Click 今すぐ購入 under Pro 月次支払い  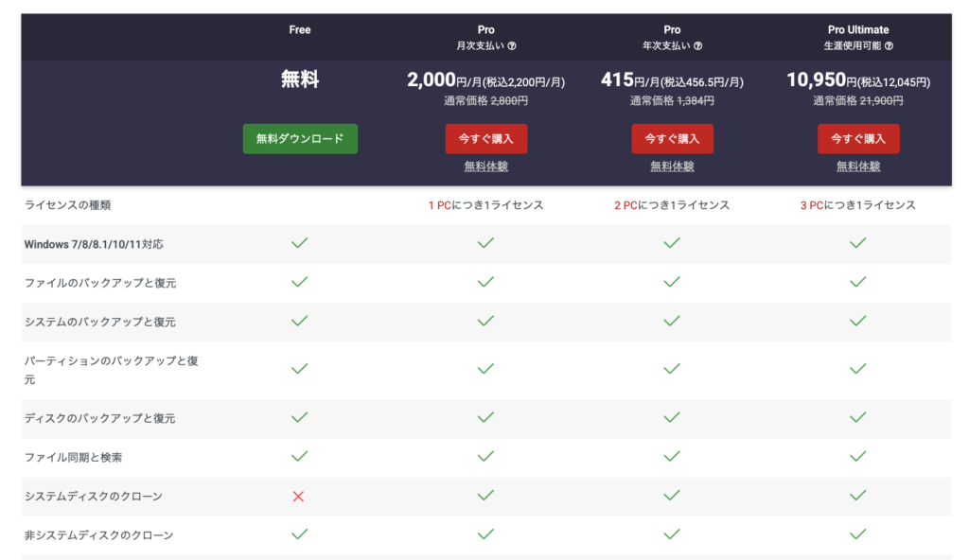click(x=485, y=138)
